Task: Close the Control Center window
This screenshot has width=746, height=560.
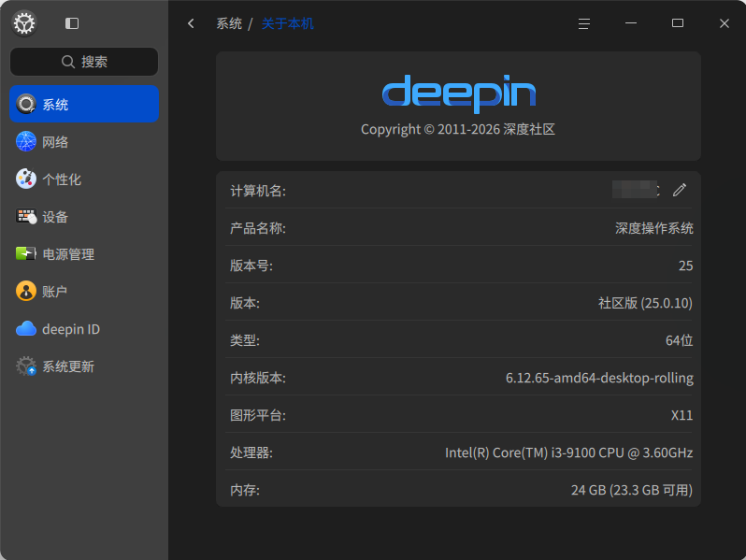Action: (724, 23)
